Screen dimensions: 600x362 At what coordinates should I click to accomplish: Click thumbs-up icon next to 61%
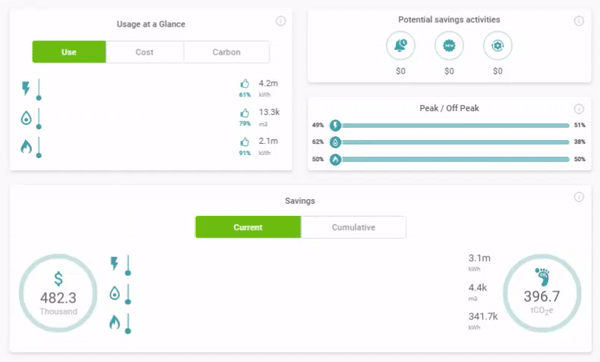point(245,83)
